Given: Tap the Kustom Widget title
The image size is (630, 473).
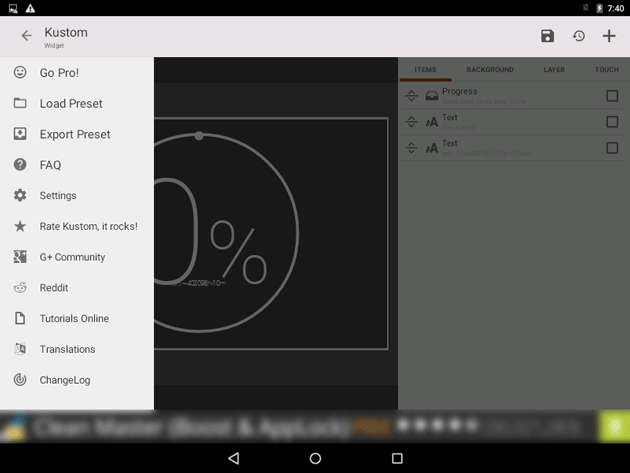Looking at the screenshot, I should pos(65,37).
